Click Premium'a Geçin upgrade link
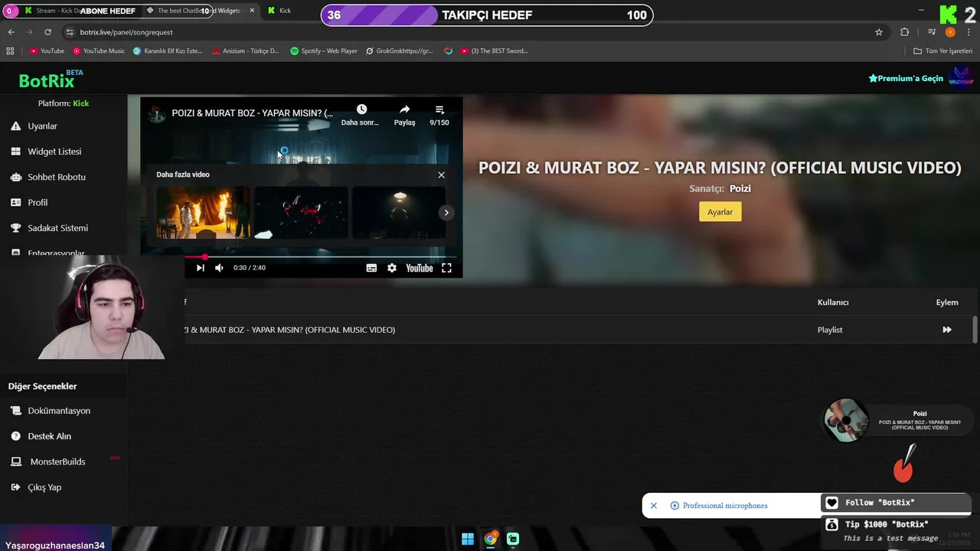 coord(906,78)
